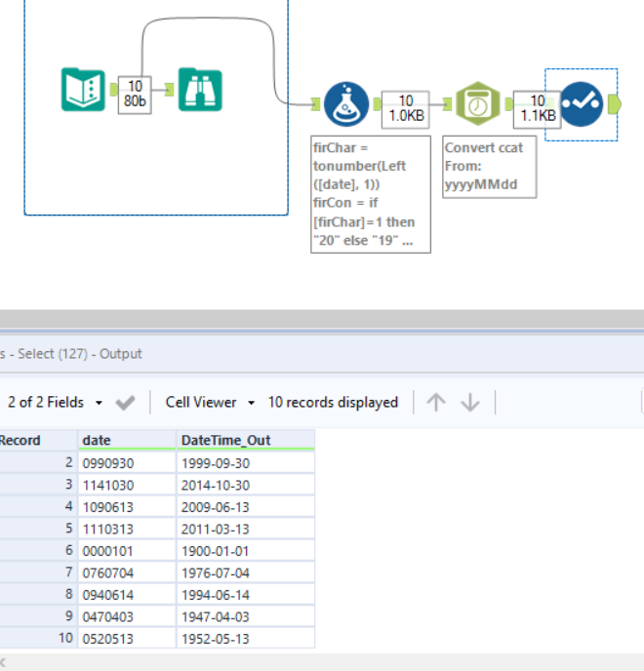The height and width of the screenshot is (671, 644).
Task: Open the DateTime clock tool
Action: pos(477,104)
